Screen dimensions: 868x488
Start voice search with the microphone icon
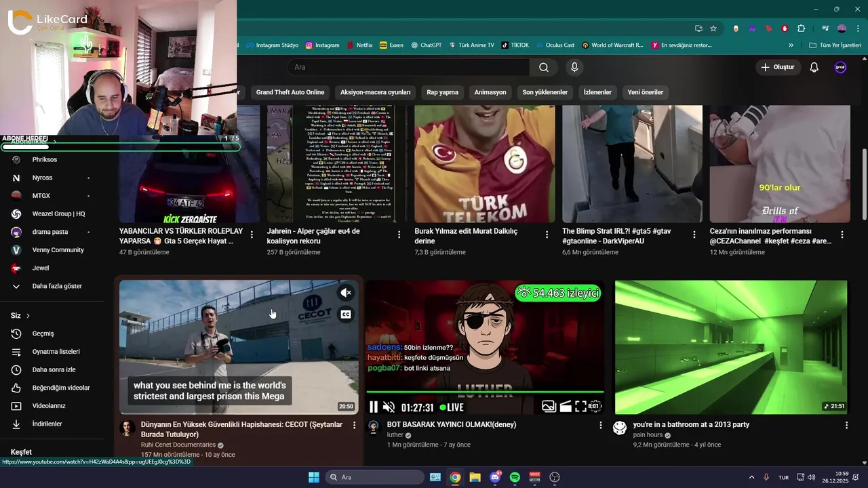(574, 67)
